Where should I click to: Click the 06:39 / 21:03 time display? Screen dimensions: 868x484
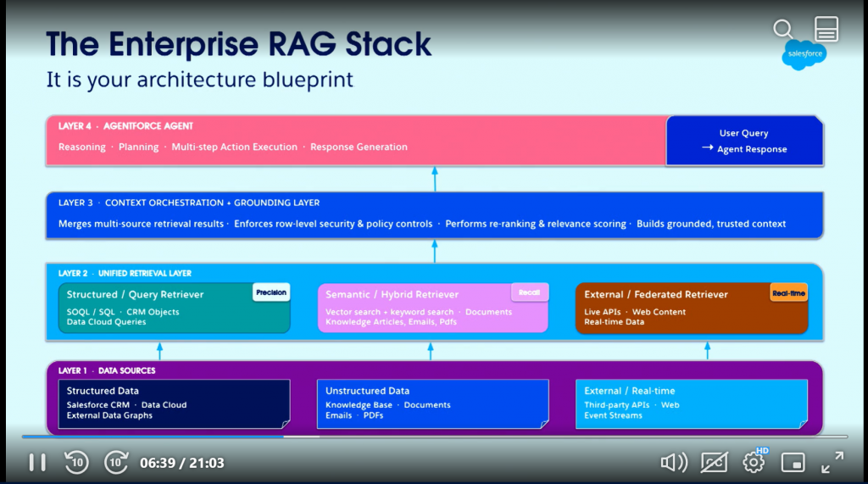182,462
